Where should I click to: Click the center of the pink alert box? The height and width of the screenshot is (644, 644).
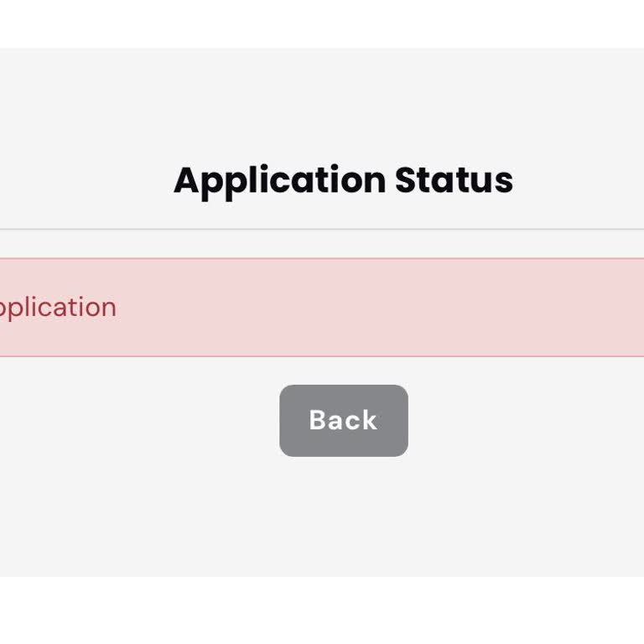tap(322, 307)
